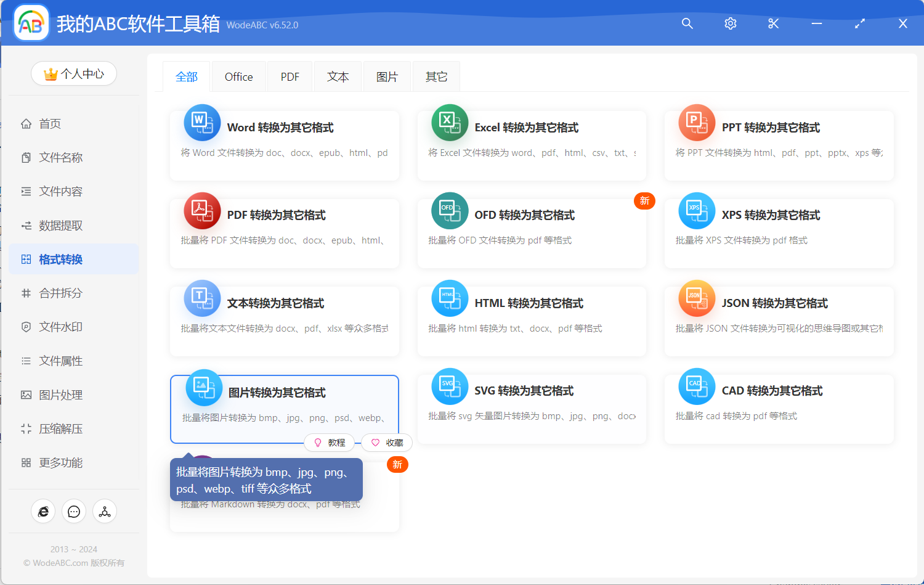Screen dimensions: 924x585
Task: Open the feedback chat icon in sidebar bottom
Action: pos(74,511)
